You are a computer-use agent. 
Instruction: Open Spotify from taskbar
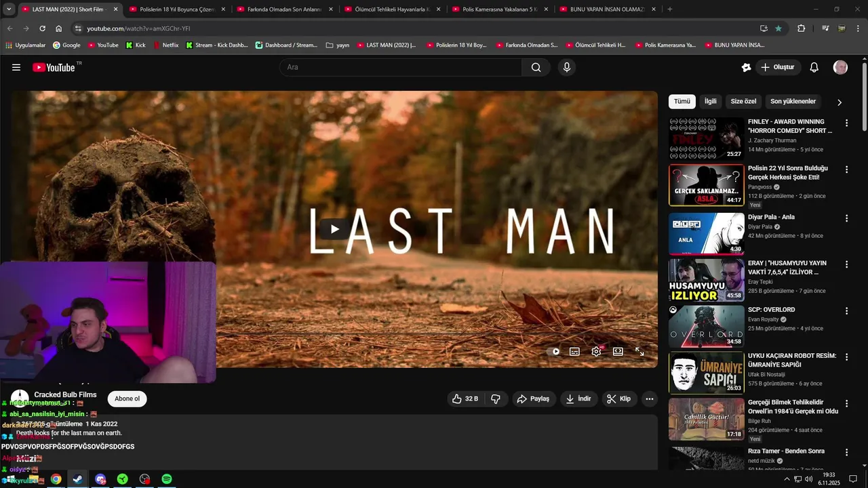coord(167,479)
